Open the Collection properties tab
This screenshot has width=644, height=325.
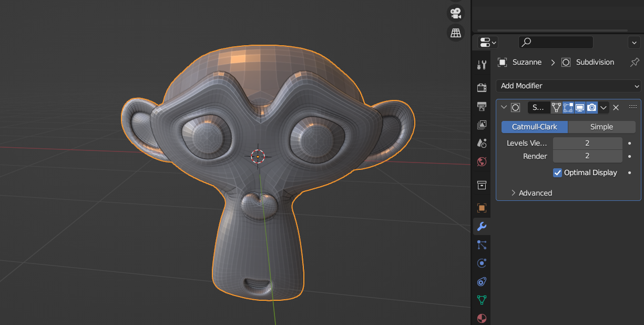[482, 185]
